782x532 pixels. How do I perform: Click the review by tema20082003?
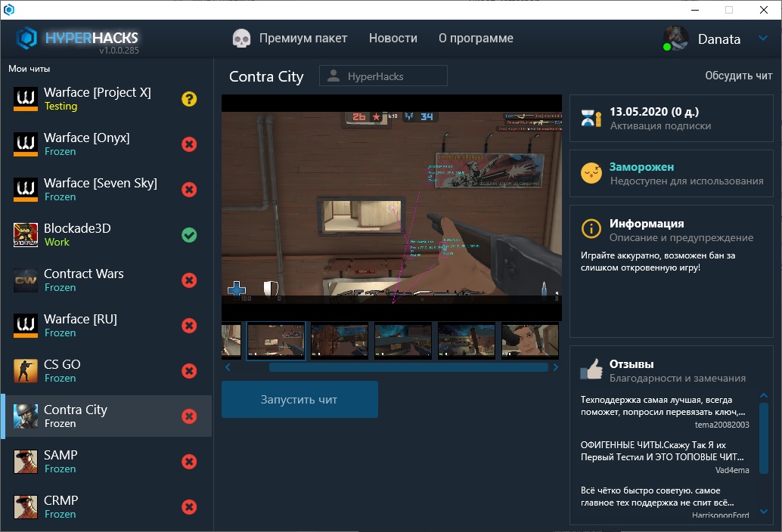pyautogui.click(x=665, y=412)
